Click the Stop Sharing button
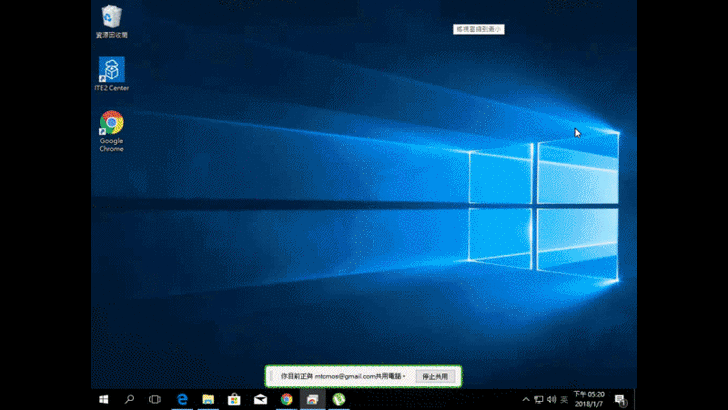 435,377
